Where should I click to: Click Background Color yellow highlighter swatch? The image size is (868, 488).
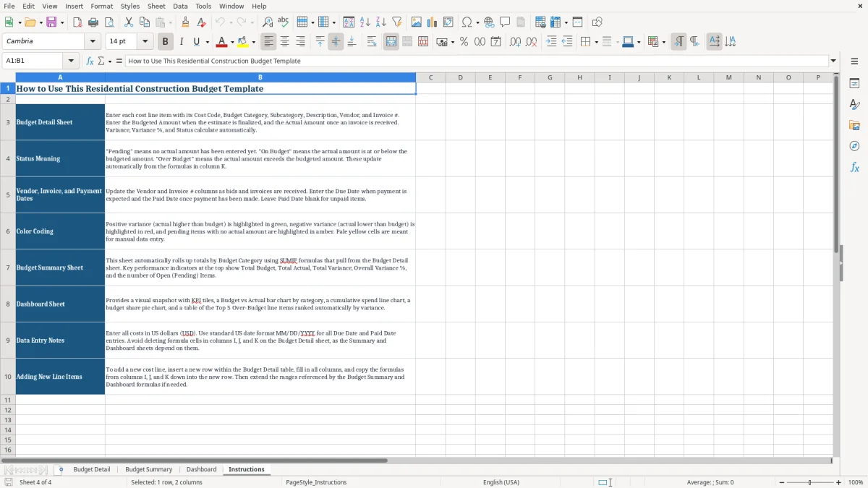(243, 42)
